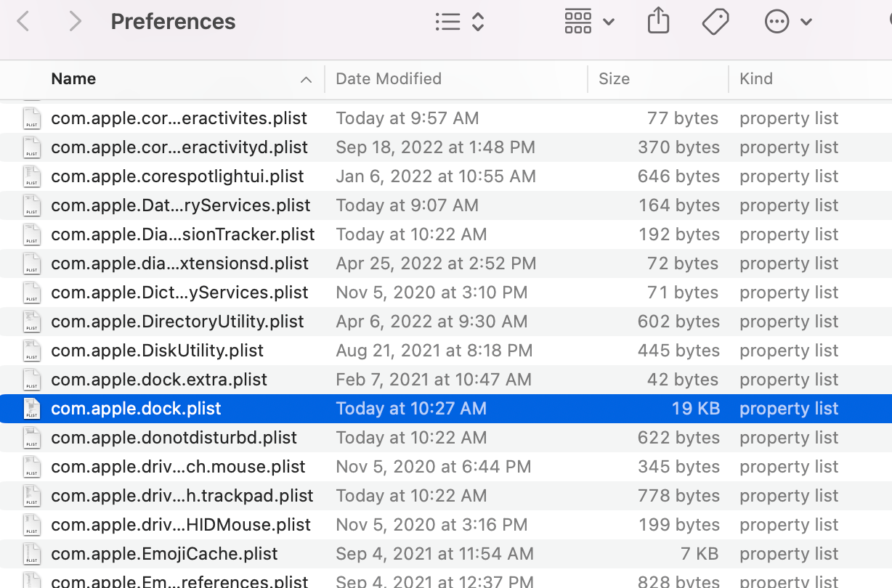Select the file name com.apple.corespotlightui.plist
The width and height of the screenshot is (892, 588).
tap(177, 176)
